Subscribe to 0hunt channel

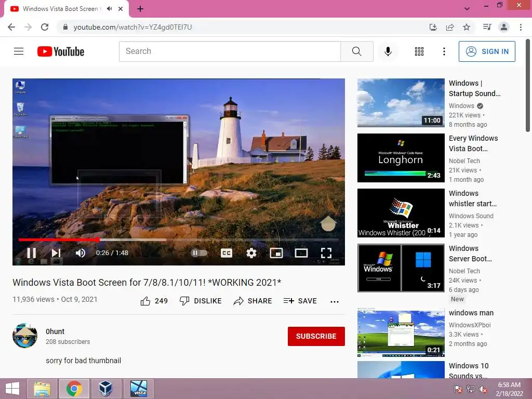(316, 336)
